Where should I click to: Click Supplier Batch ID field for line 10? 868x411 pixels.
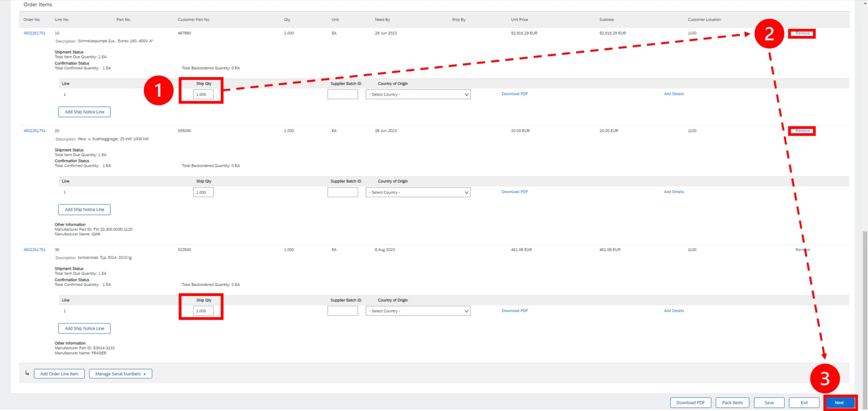click(342, 95)
